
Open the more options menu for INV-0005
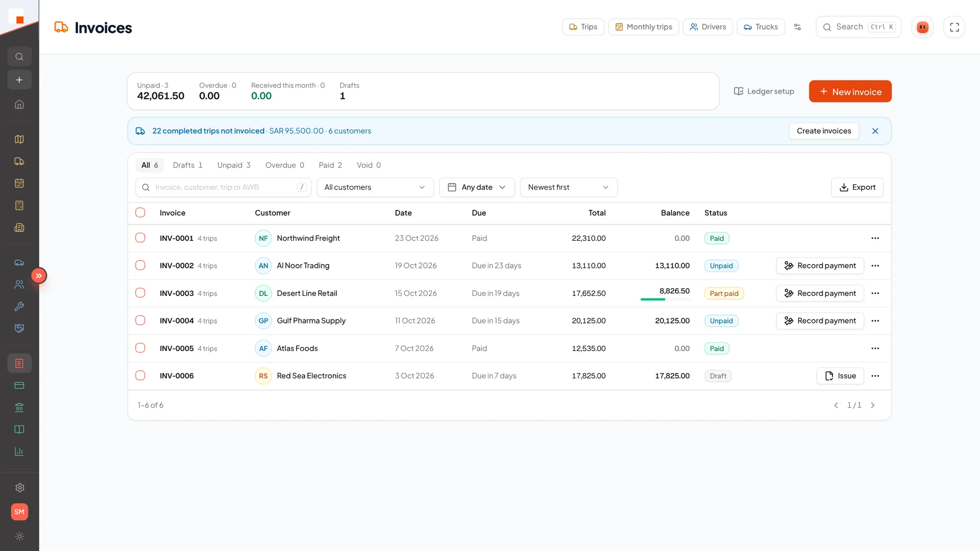(875, 348)
